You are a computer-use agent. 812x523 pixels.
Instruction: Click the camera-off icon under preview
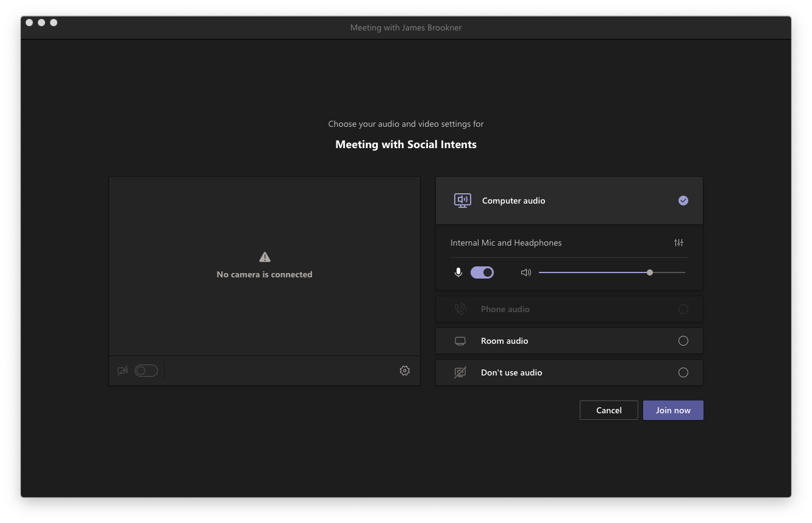click(123, 371)
